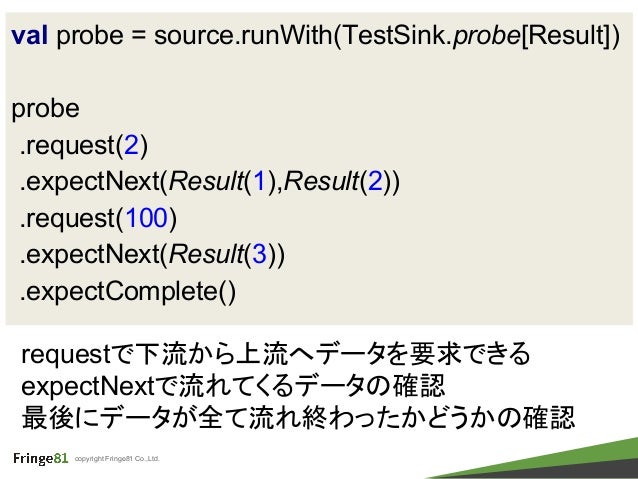This screenshot has height=479, width=638.
Task: Click the blue number 3 in Result
Action: 260,254
